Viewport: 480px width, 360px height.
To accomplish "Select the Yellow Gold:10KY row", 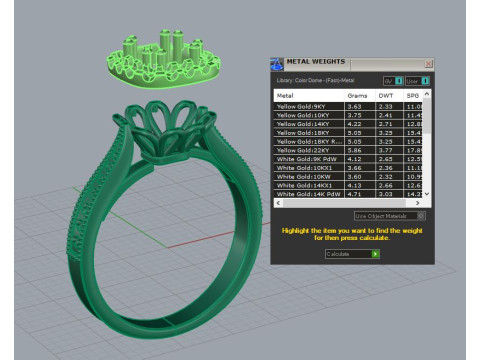I will point(348,115).
